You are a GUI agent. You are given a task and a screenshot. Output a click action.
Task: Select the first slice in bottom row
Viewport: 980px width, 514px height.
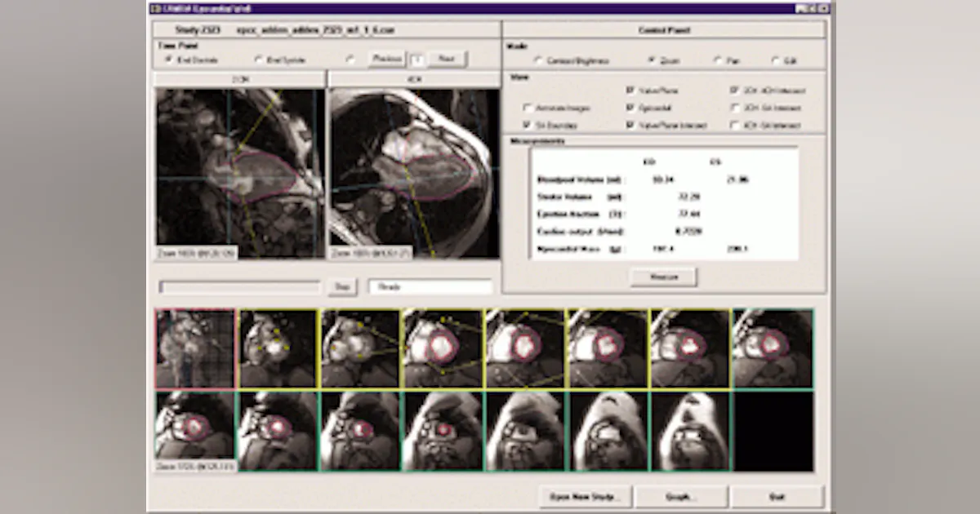tap(195, 430)
